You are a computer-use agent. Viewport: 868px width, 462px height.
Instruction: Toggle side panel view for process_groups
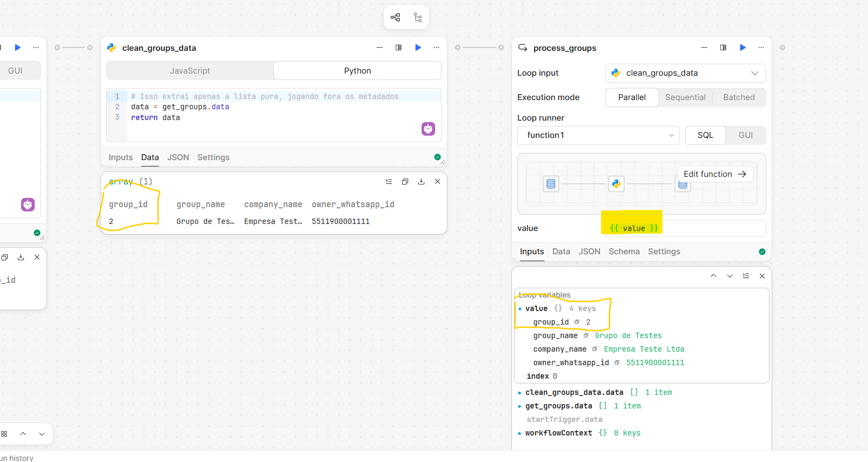[x=723, y=48]
